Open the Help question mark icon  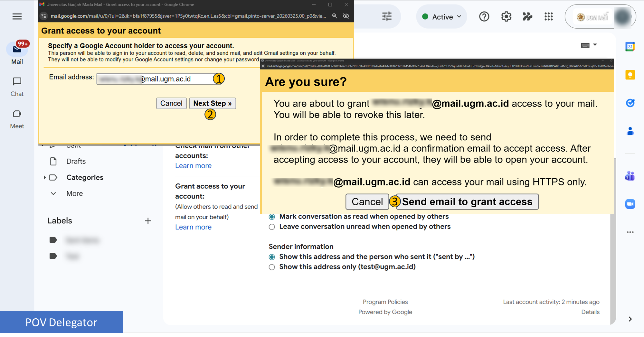tap(484, 17)
